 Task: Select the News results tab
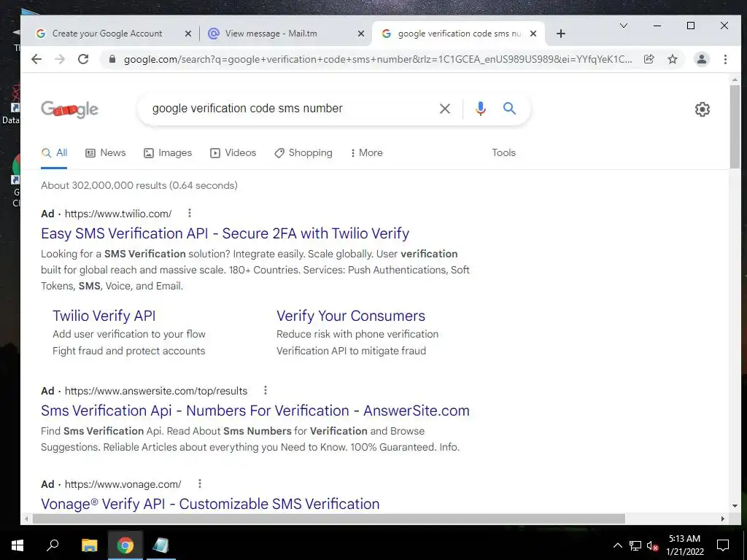pos(106,153)
